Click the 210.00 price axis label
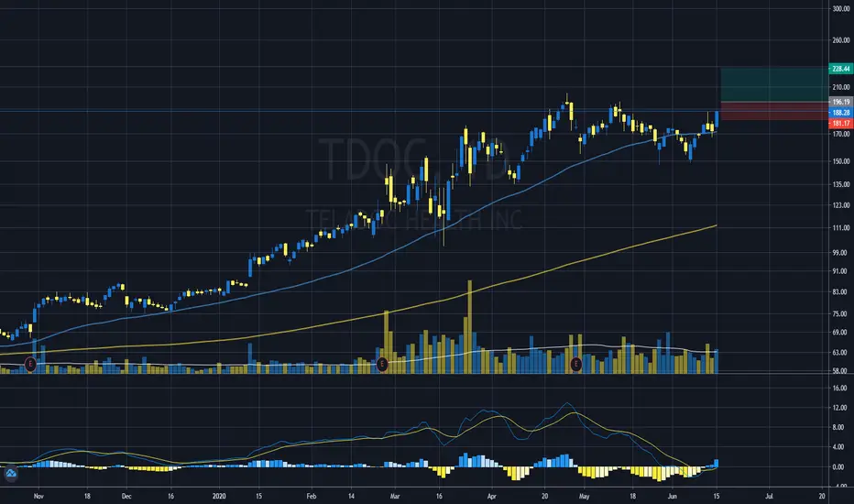Screen dimensions: 854x504 coord(841,87)
